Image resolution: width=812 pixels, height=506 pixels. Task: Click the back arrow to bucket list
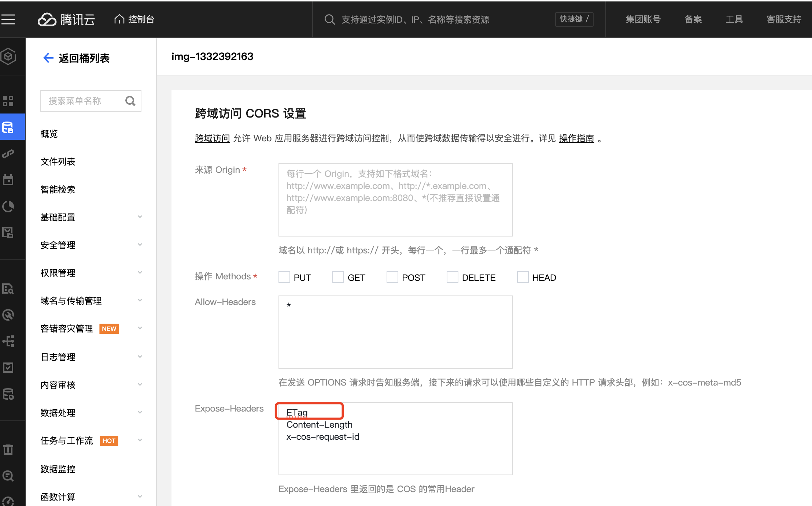point(48,58)
